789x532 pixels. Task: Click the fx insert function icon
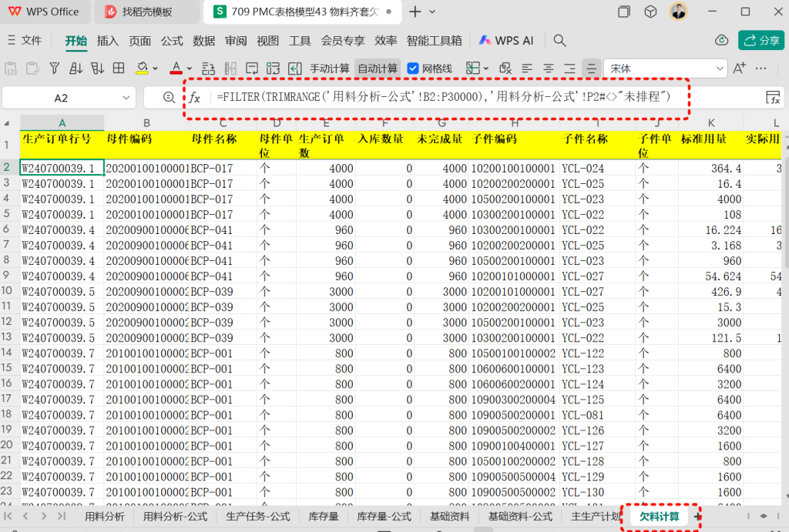pos(195,98)
